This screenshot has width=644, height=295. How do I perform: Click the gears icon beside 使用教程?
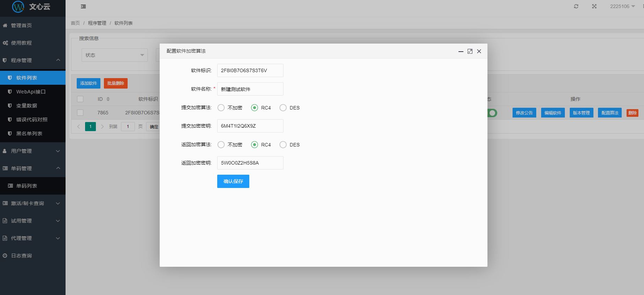[5, 43]
